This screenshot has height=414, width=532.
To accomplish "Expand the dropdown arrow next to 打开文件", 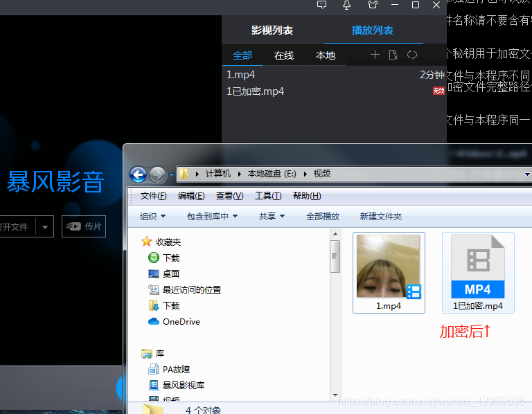I will 45,227.
